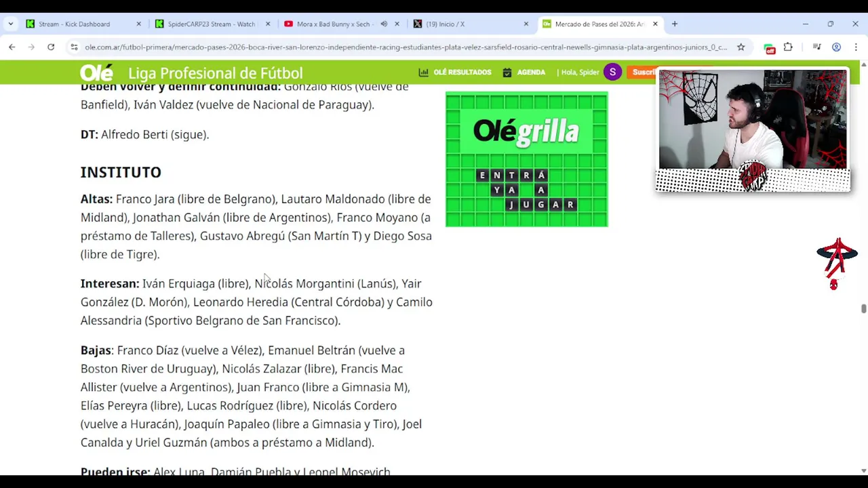Close the Stream - Kick Dashboard tab
This screenshot has height=488, width=868.
click(138, 24)
